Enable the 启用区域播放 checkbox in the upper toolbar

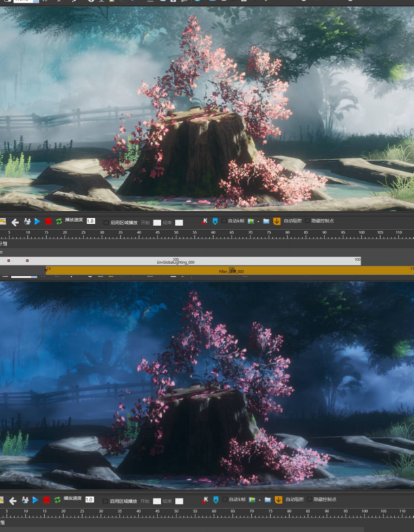tap(106, 222)
